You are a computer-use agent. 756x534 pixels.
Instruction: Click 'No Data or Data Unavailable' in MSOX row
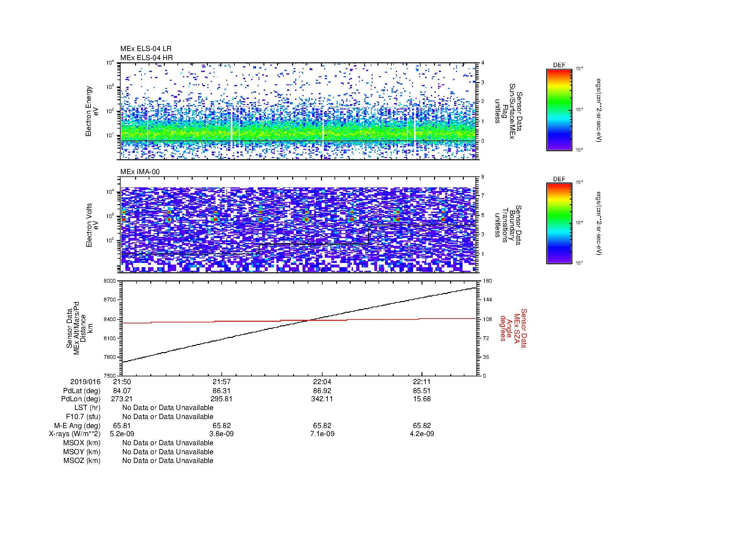tap(168, 443)
